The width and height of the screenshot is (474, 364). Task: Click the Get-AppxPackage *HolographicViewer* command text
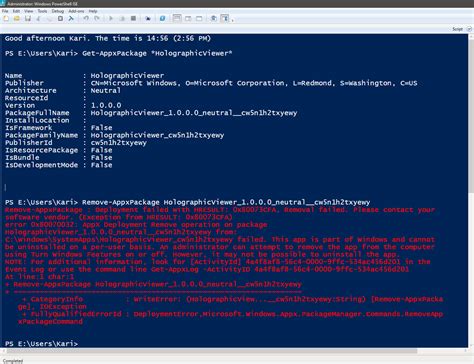tap(157, 53)
